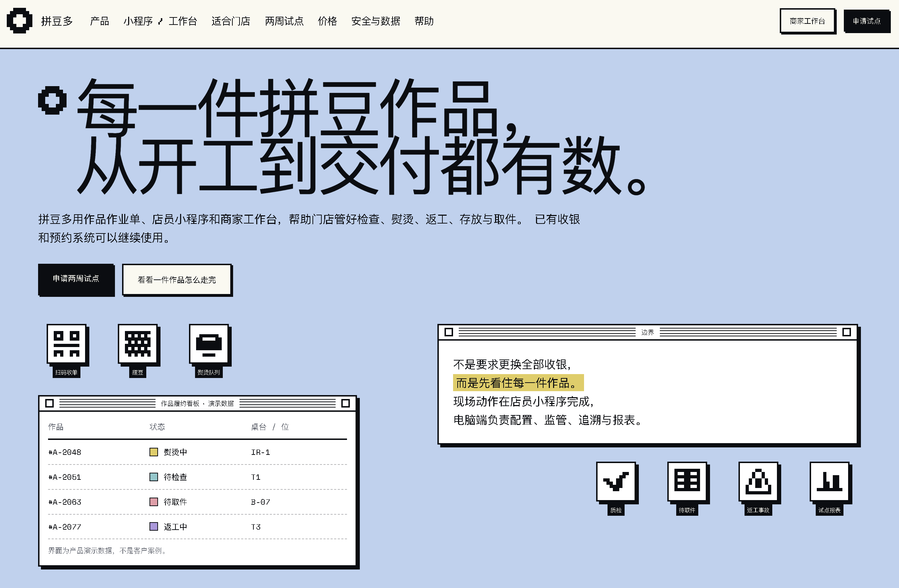Click the 返工中 status label
This screenshot has width=899, height=588.
pos(175,527)
